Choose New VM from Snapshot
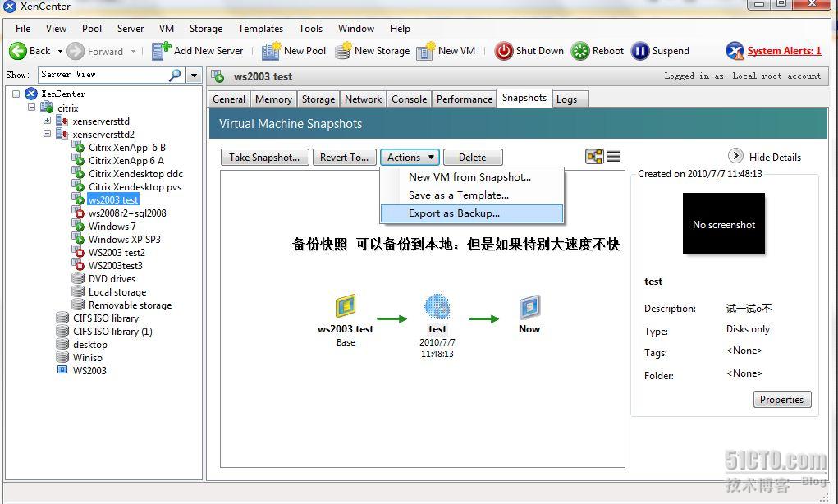The height and width of the screenshot is (504, 838). pos(471,177)
